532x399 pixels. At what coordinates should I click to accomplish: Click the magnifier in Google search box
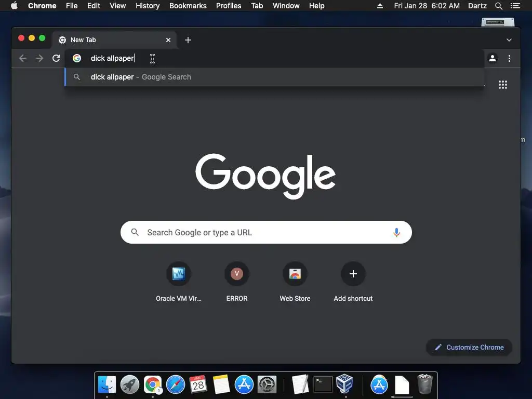click(135, 232)
